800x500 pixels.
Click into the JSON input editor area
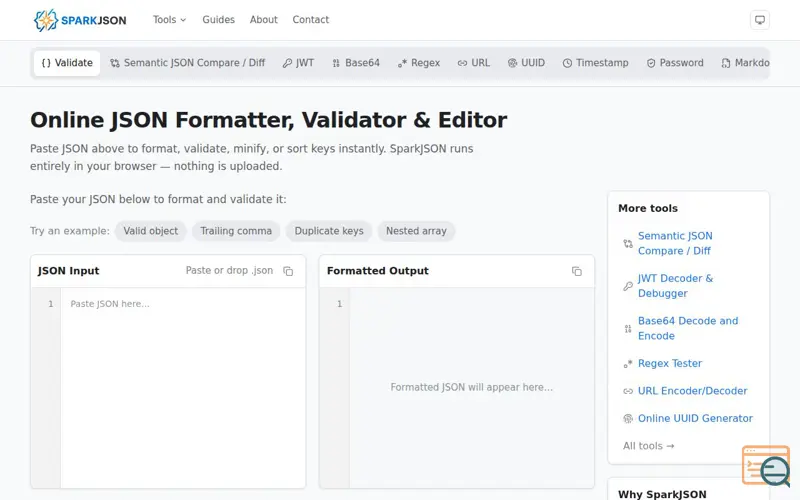(x=183, y=388)
